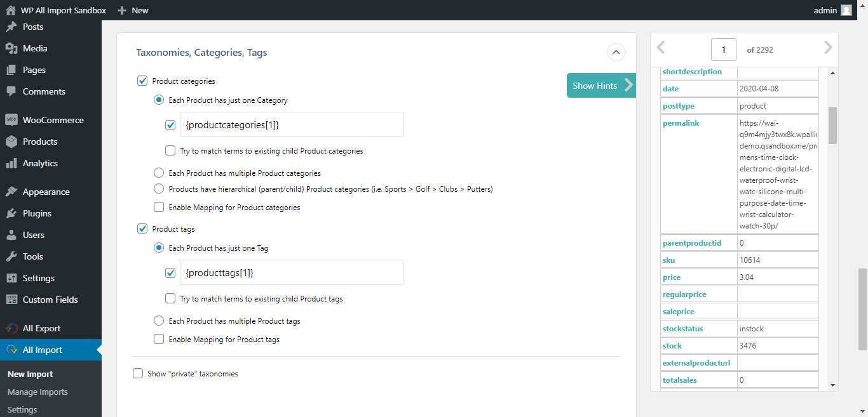Image resolution: width=868 pixels, height=417 pixels.
Task: Click the Media icon in sidebar
Action: click(11, 48)
